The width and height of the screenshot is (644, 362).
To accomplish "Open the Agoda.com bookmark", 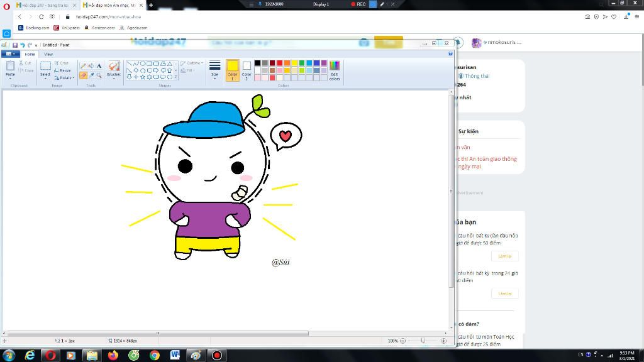I will pyautogui.click(x=133, y=28).
